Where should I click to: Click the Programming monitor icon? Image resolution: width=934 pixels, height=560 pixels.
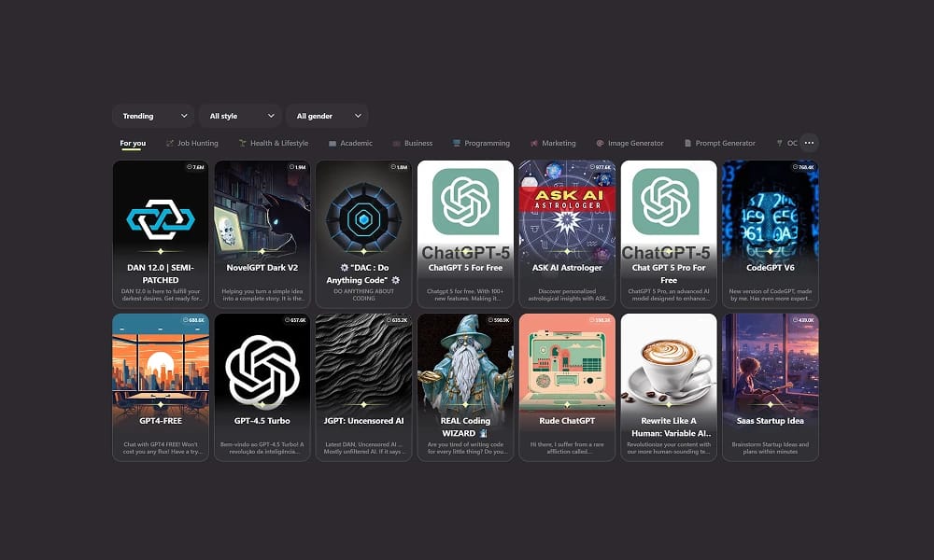coord(457,144)
